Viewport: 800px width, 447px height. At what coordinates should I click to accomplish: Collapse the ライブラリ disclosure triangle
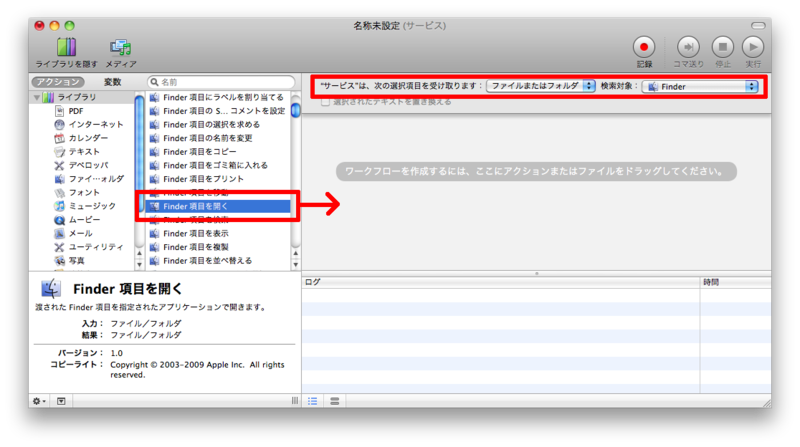[x=37, y=97]
